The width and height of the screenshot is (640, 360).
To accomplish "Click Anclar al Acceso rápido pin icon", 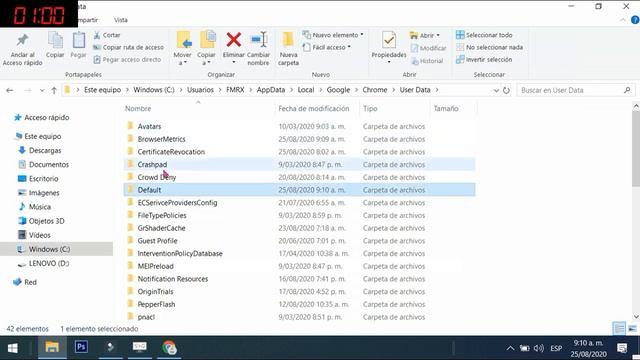I will point(22,40).
